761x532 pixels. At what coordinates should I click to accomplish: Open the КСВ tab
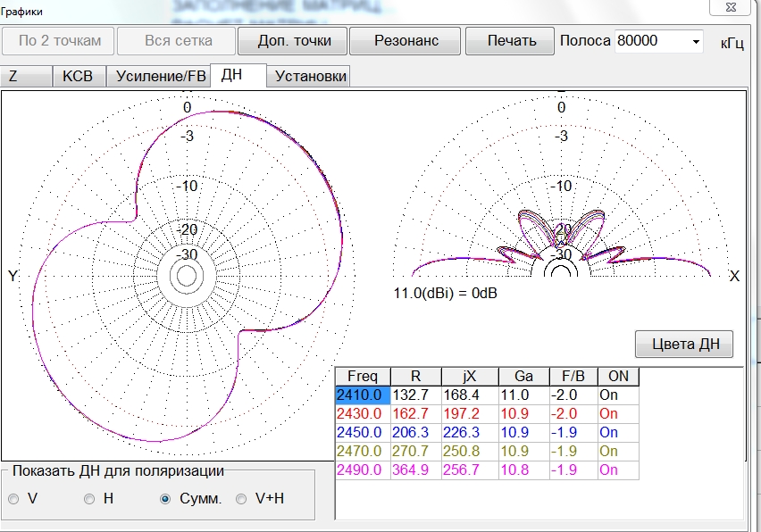coord(79,76)
